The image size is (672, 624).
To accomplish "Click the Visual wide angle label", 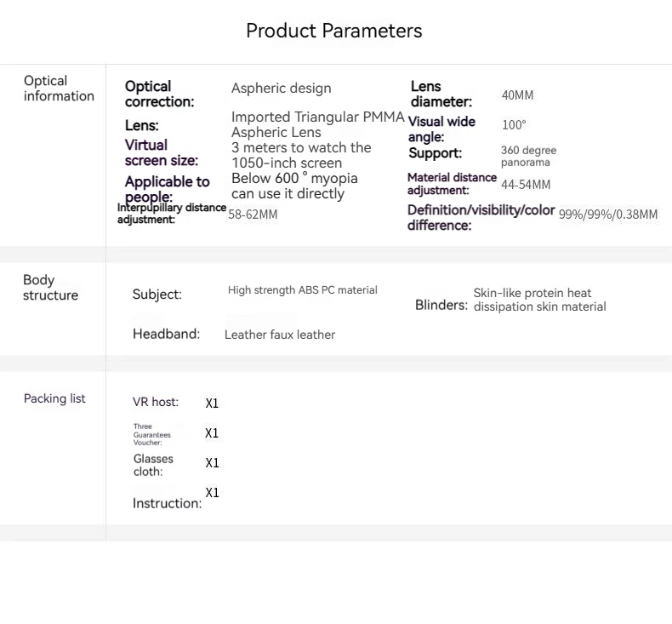I will click(x=441, y=129).
